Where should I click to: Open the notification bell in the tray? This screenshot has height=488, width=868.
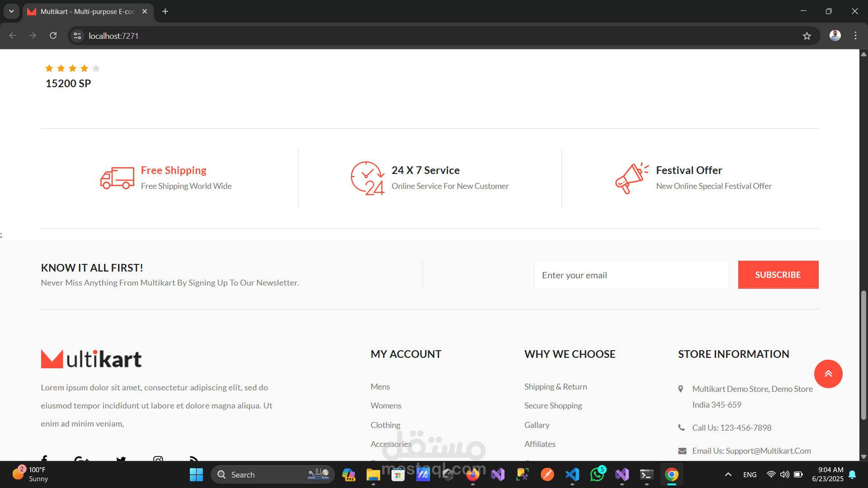click(x=852, y=474)
